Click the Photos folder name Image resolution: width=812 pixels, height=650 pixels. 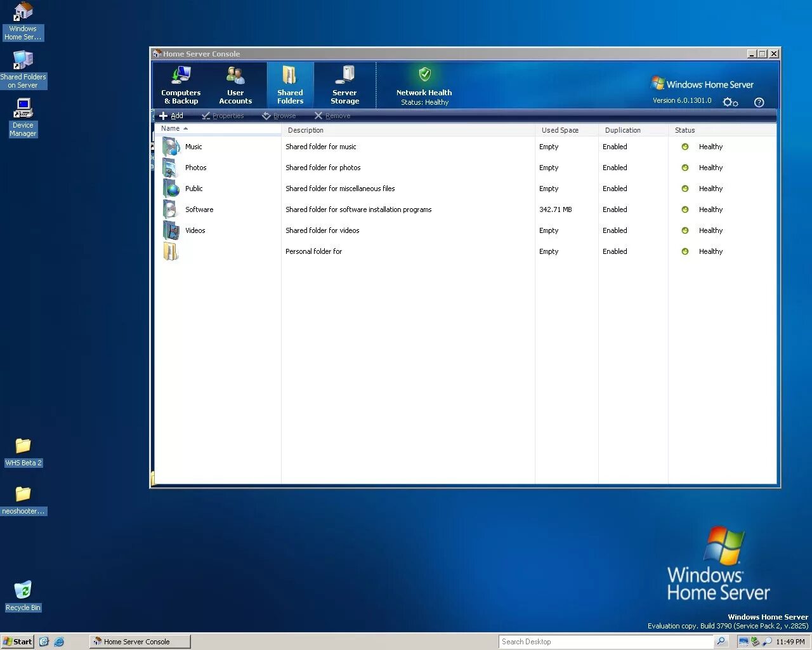195,168
